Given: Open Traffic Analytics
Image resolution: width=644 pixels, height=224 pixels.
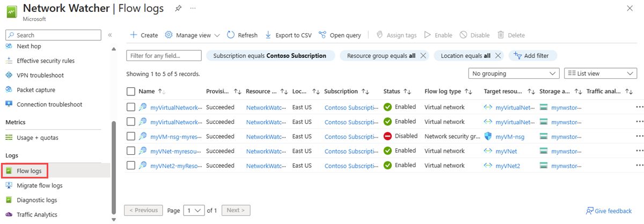Looking at the screenshot, I should (37, 214).
